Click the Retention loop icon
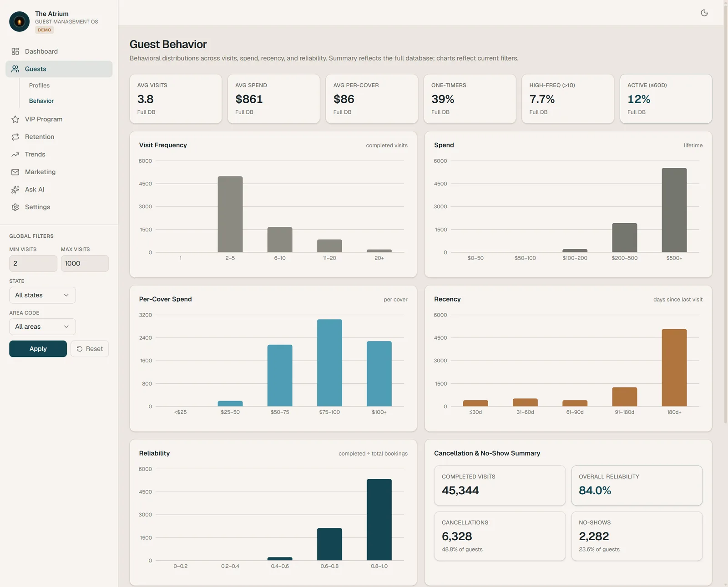Screen dimensions: 728x587 click(15, 137)
